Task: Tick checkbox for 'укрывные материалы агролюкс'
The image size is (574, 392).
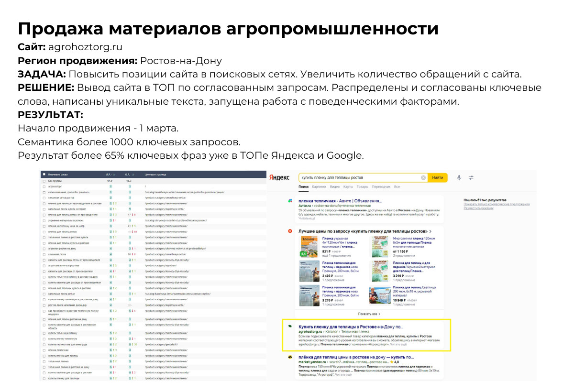Action: click(x=44, y=220)
